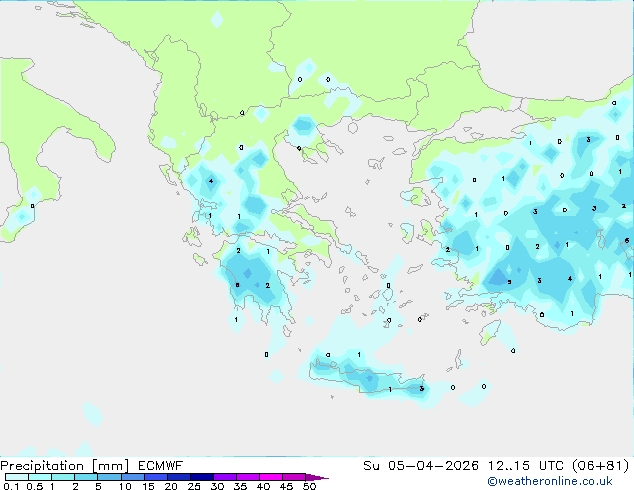634x490 pixels.
Task: Click the 35–40 mm legend swatch
Action: (248, 477)
